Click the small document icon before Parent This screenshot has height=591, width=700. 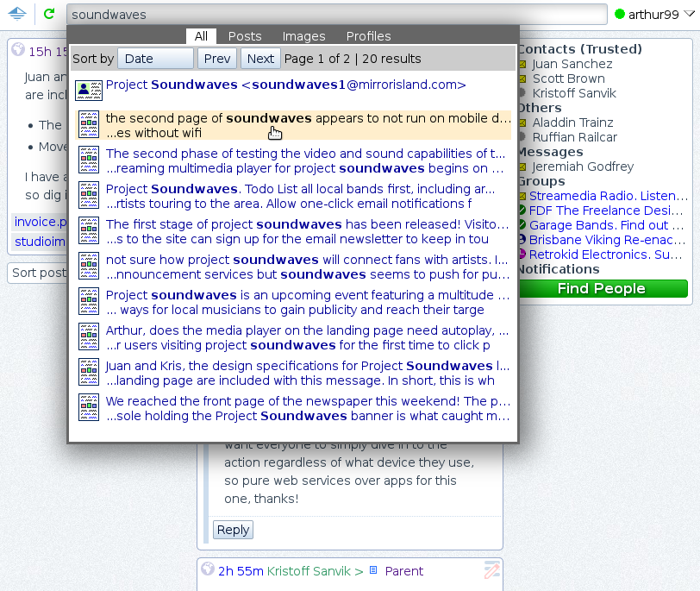[x=373, y=570]
